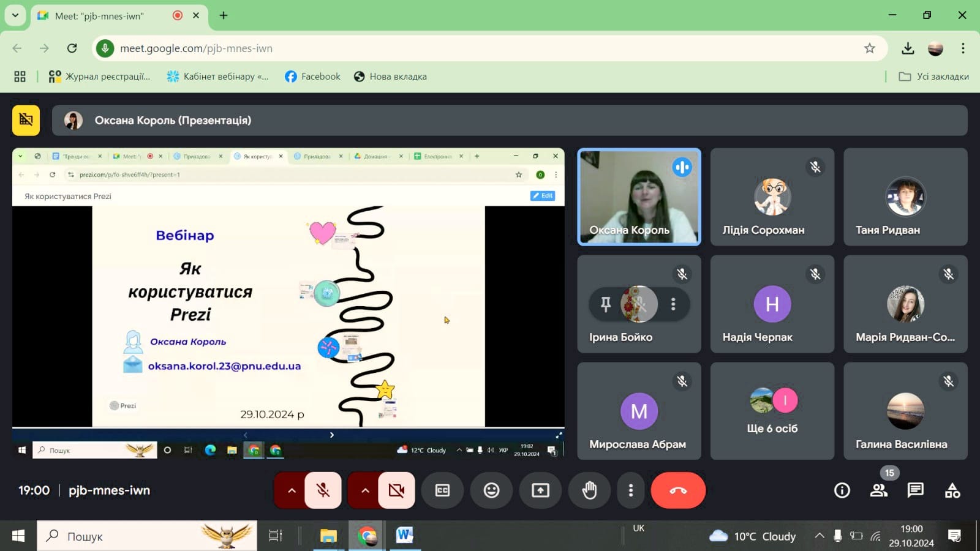Bookmark this tab with star icon
The height and width of the screenshot is (551, 980).
869,48
